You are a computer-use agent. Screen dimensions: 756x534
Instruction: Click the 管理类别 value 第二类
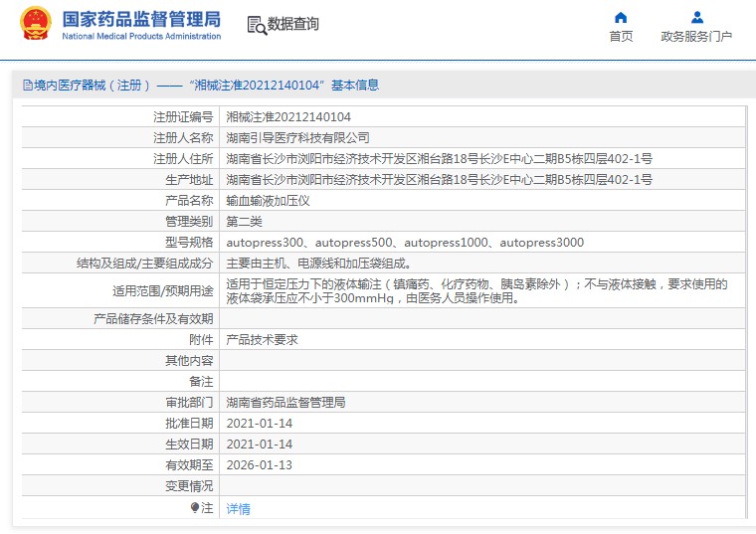coord(245,221)
